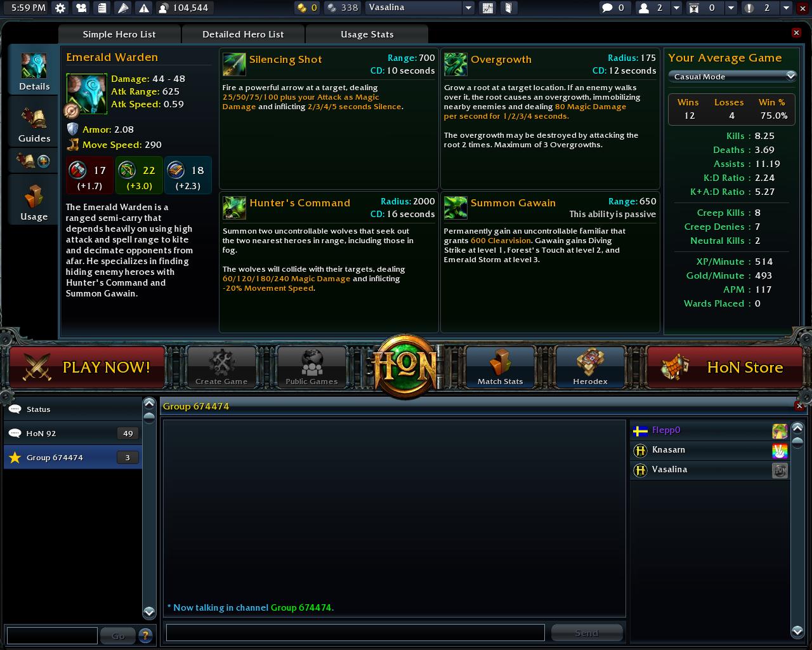
Task: Expand the notifications dropdown arrow
Action: tap(786, 8)
